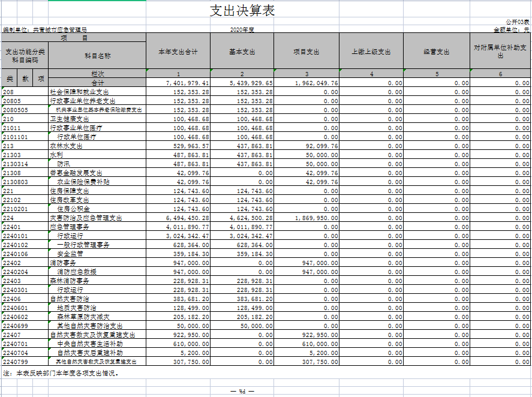This screenshot has height=397, width=532.
Task: Select the 支出功能分类科目编码 header cell
Action: [x=25, y=56]
